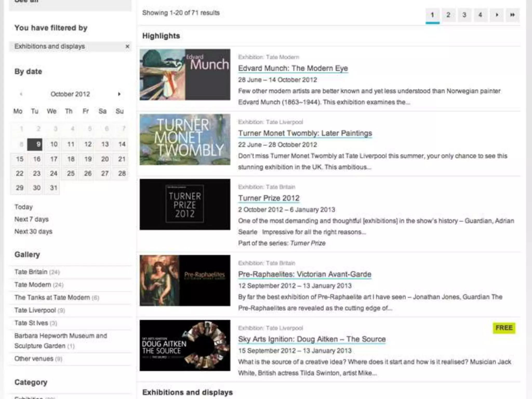Open Turner Prize 2012 exhibition link

click(269, 198)
